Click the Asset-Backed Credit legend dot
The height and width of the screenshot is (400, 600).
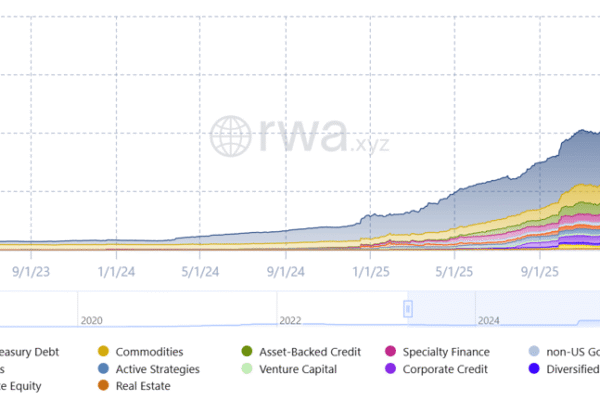[x=247, y=351]
